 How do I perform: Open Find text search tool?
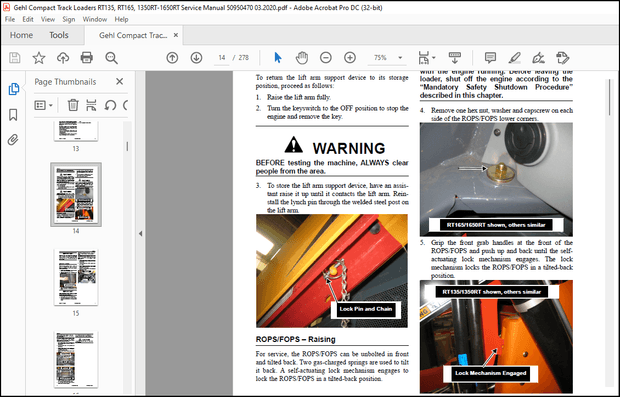coord(112,58)
